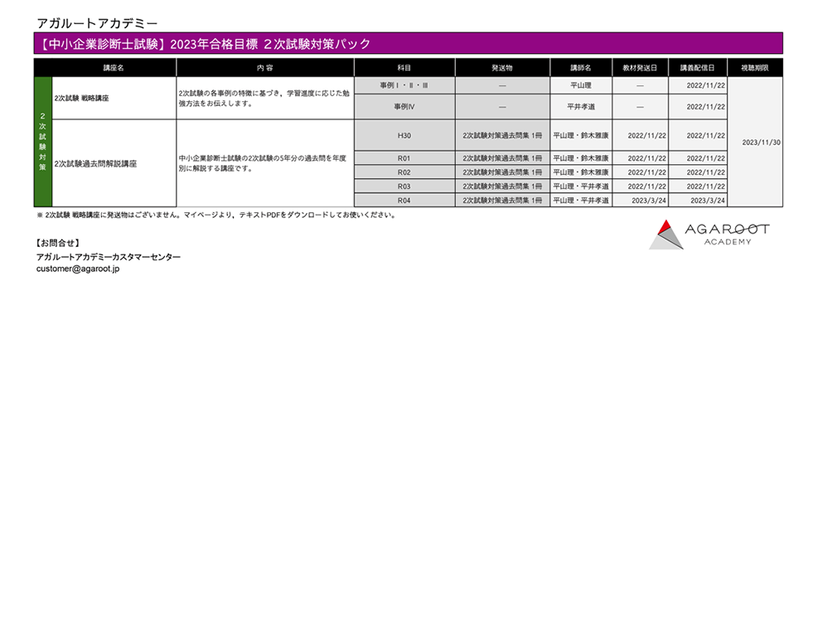Select the 講師名 column header

pyautogui.click(x=580, y=67)
